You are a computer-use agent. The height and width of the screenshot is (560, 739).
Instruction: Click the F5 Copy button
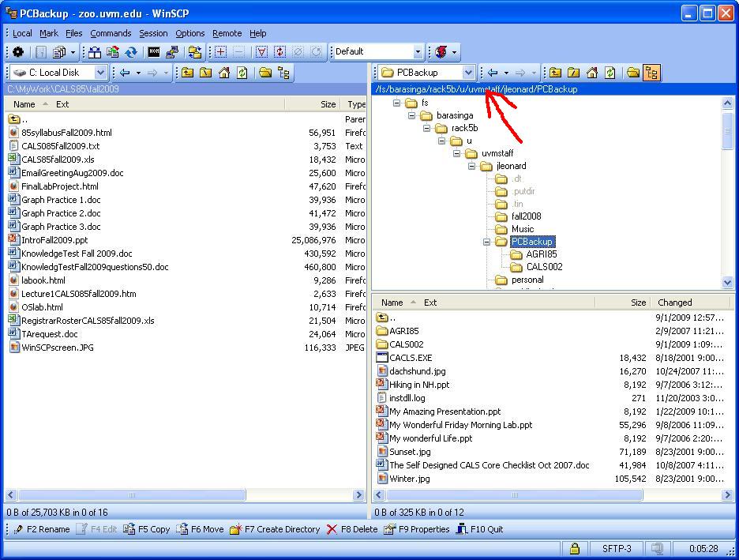(147, 529)
